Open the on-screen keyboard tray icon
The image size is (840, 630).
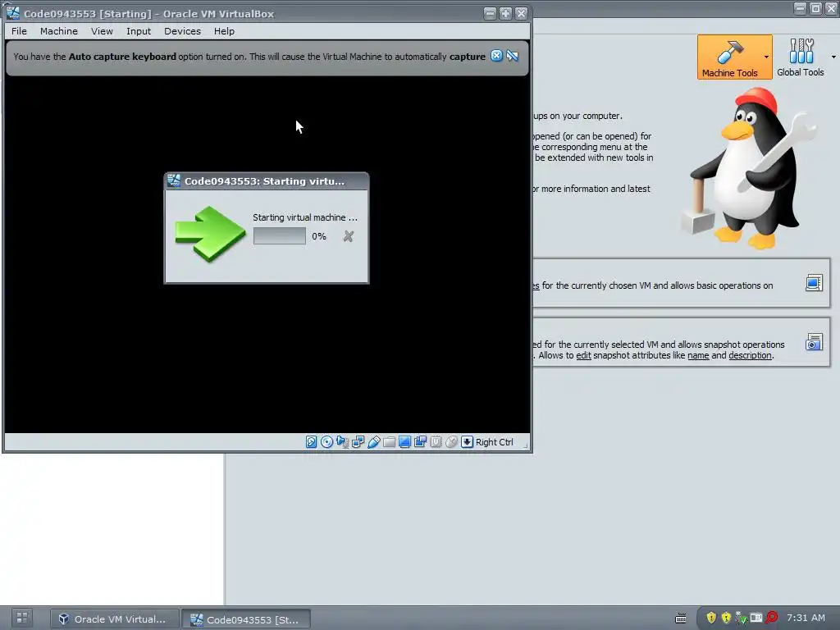[680, 619]
